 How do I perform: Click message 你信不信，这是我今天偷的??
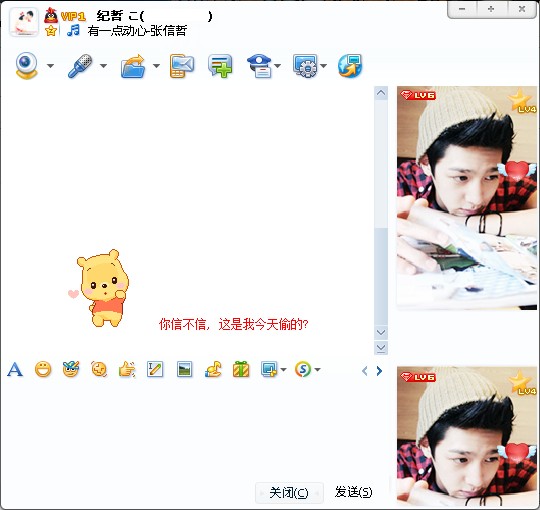point(233,324)
